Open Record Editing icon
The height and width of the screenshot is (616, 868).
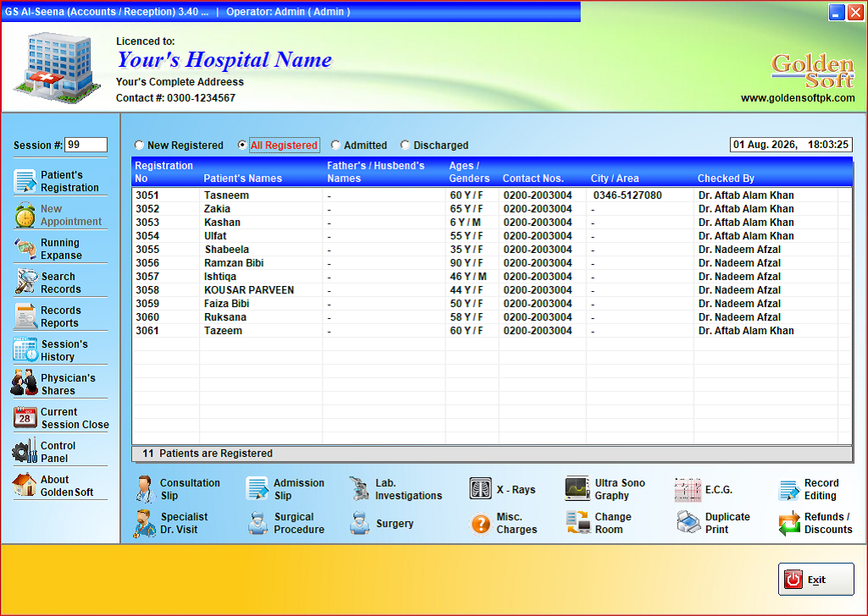(789, 490)
